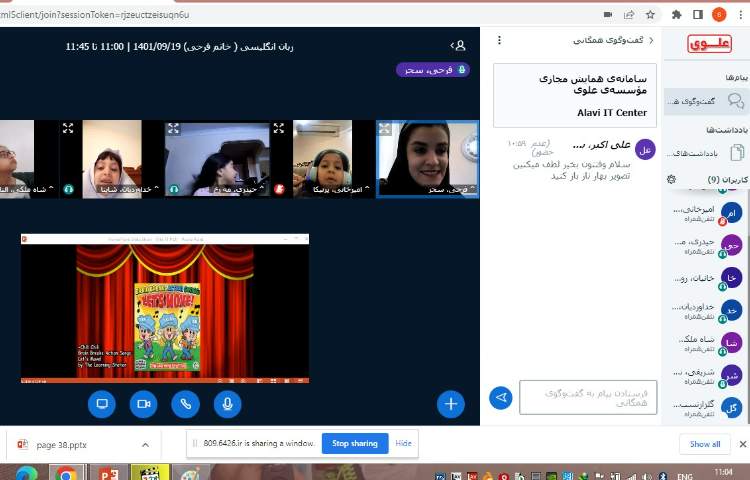Open the امیرخانی، پرنیکا webcam name dropdown
The width and height of the screenshot is (750, 480).
click(341, 189)
